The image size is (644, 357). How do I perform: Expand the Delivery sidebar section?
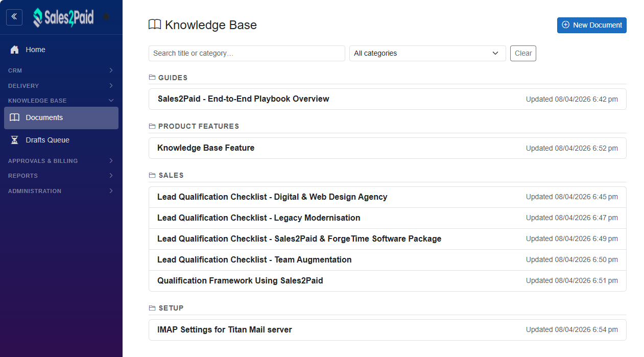tap(61, 86)
